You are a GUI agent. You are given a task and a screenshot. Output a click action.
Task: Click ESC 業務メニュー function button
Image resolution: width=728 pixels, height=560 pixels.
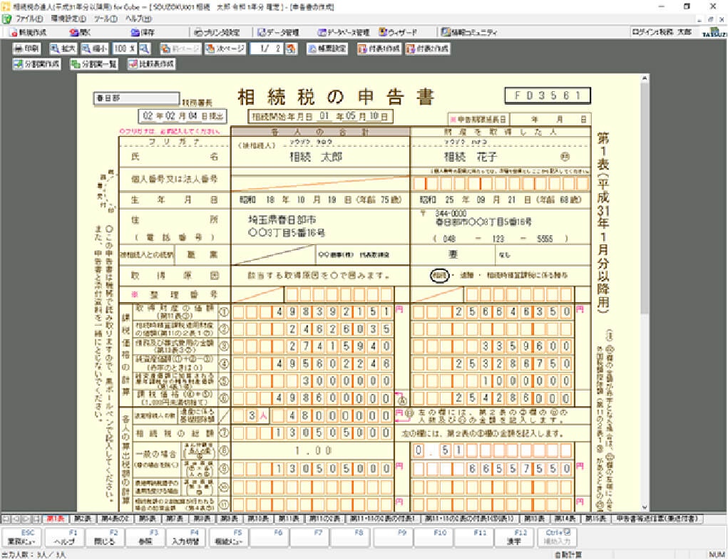[x=21, y=537]
